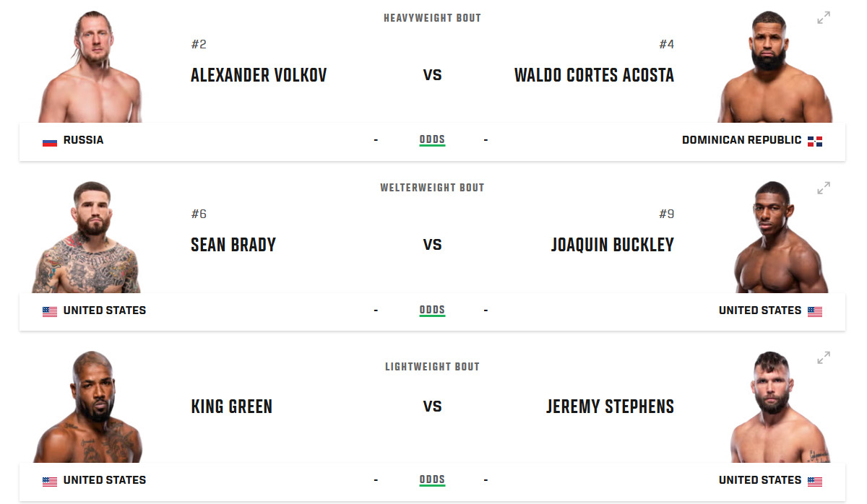Click the Dominican Republic flag icon
Screen dimensions: 867x504
pyautogui.click(x=815, y=141)
